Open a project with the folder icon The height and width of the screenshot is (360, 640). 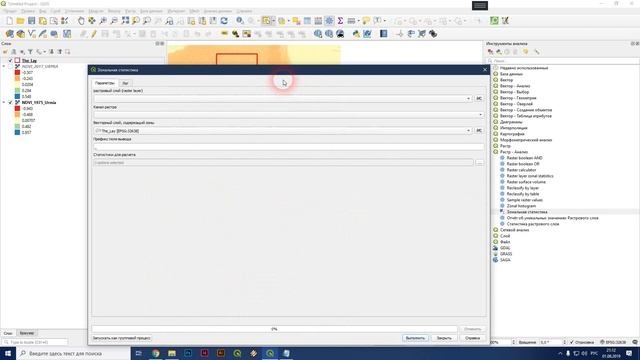click(x=20, y=21)
